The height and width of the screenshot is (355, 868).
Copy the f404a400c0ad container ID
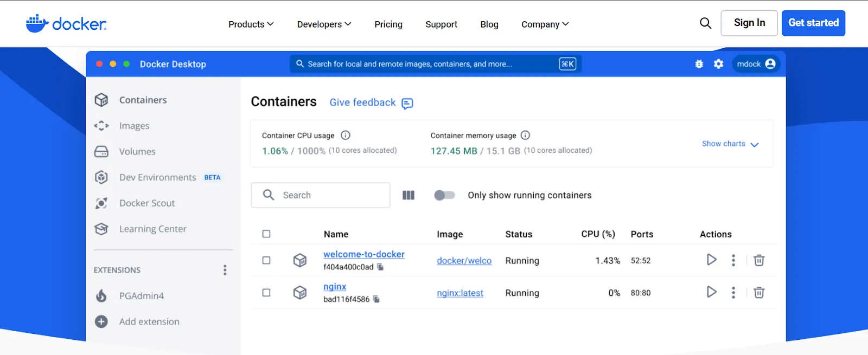click(380, 267)
